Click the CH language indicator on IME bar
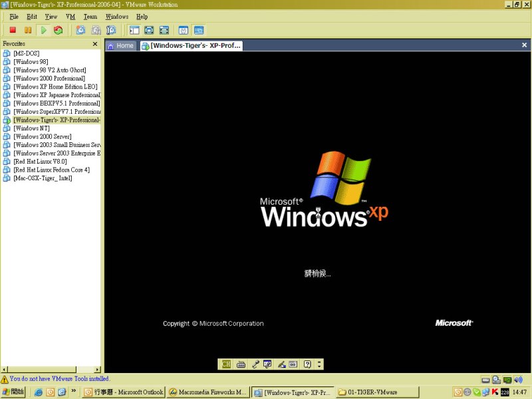Image resolution: width=532 pixels, height=399 pixels. (x=225, y=364)
